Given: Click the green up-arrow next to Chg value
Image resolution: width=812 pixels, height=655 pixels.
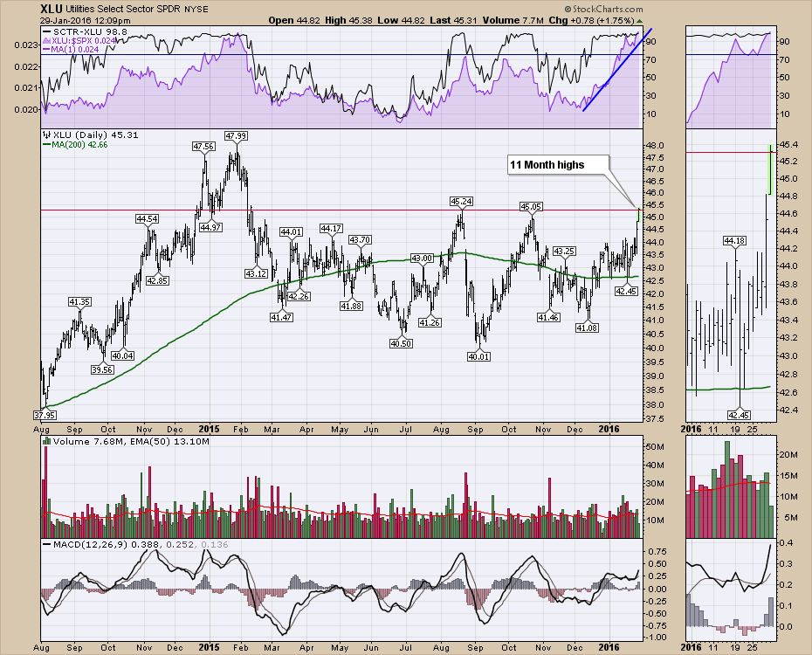Looking at the screenshot, I should tap(639, 21).
